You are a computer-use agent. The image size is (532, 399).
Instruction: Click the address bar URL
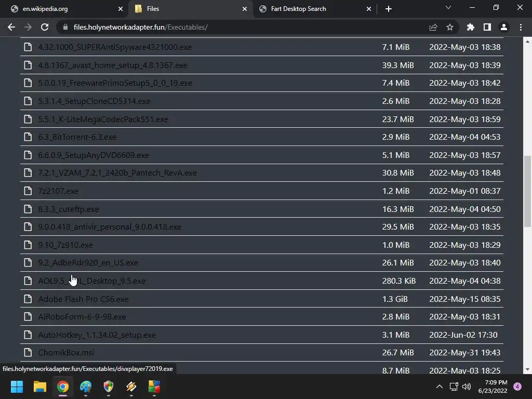point(140,27)
